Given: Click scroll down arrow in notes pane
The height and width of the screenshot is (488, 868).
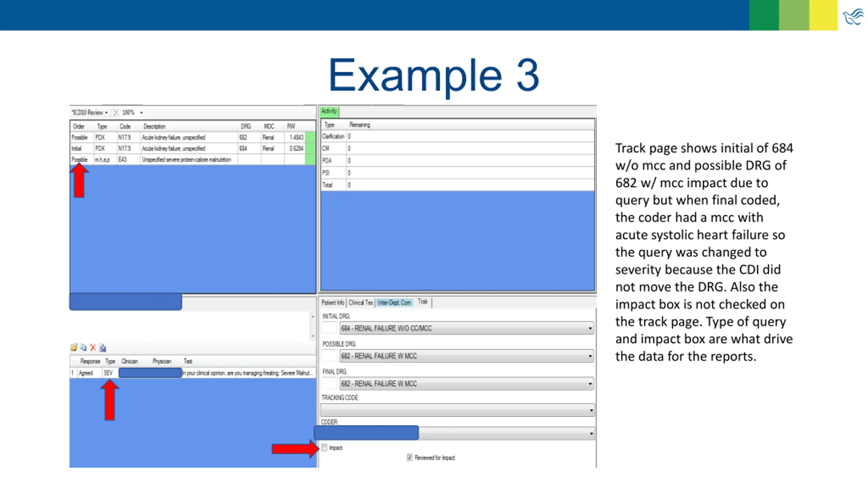Looking at the screenshot, I should coord(313,336).
